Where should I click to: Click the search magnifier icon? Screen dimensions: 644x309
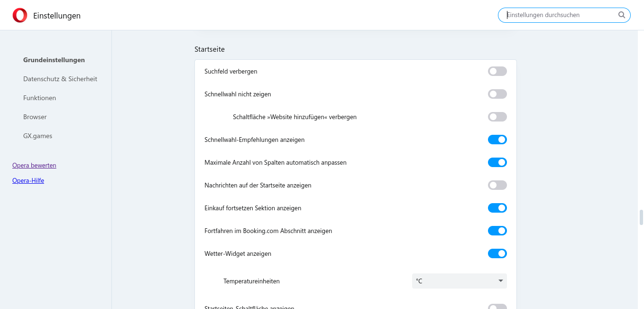click(622, 15)
